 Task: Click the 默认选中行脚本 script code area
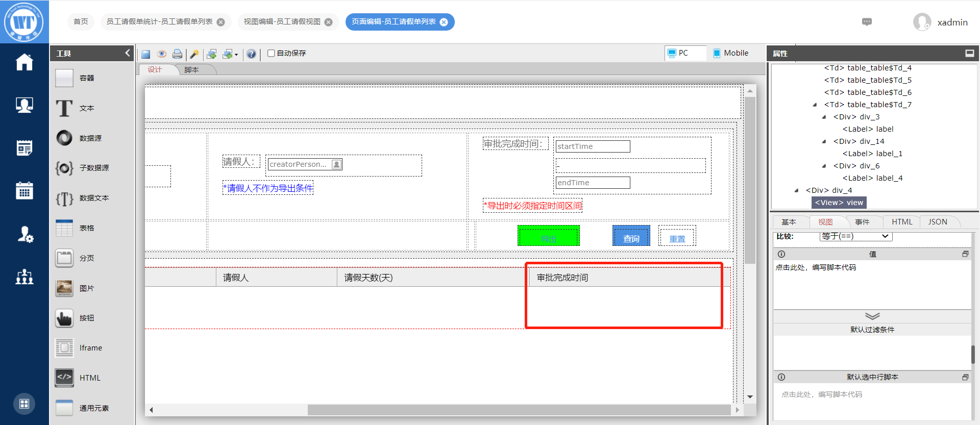click(872, 403)
